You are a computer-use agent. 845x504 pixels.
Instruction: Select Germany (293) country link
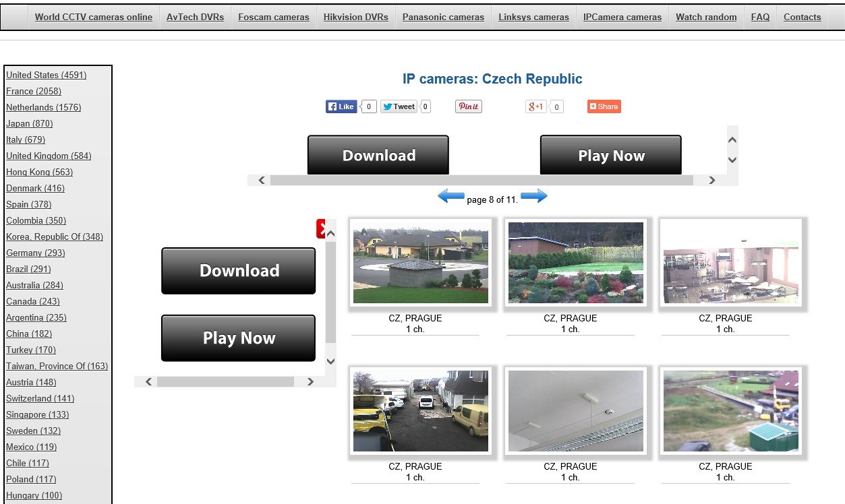point(35,253)
